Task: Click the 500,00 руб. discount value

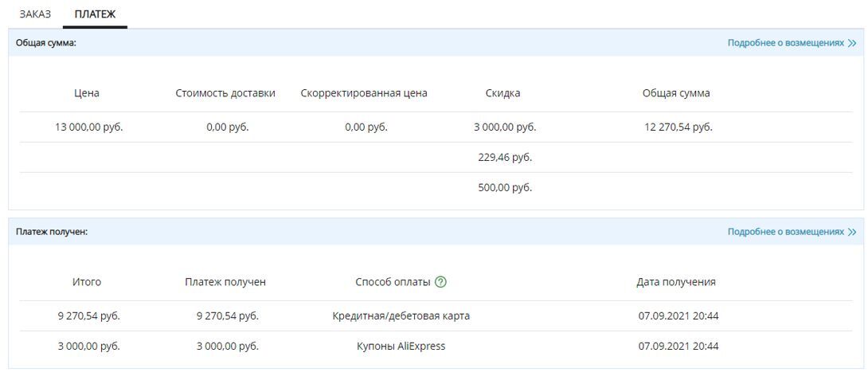Action: pyautogui.click(x=504, y=187)
